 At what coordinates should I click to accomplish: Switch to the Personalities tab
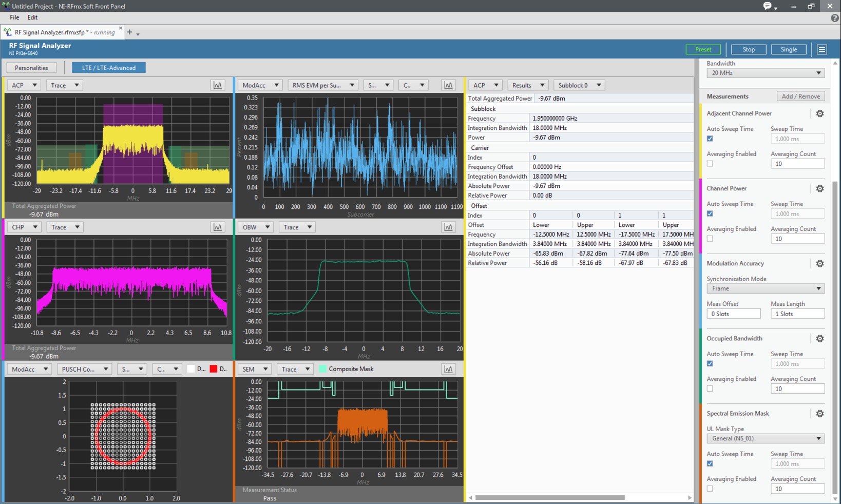pyautogui.click(x=31, y=68)
